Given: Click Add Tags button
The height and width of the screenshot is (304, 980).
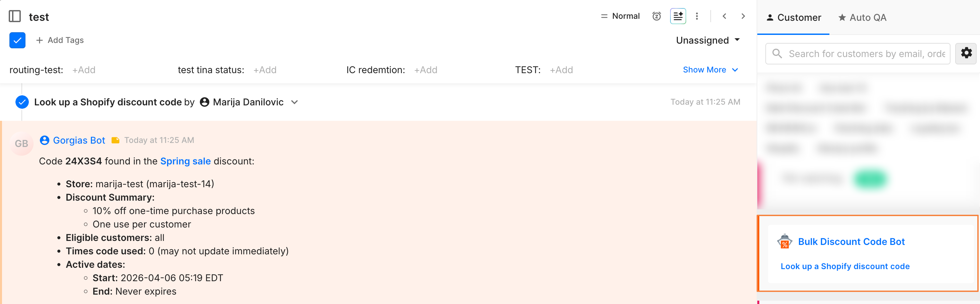Looking at the screenshot, I should 60,40.
